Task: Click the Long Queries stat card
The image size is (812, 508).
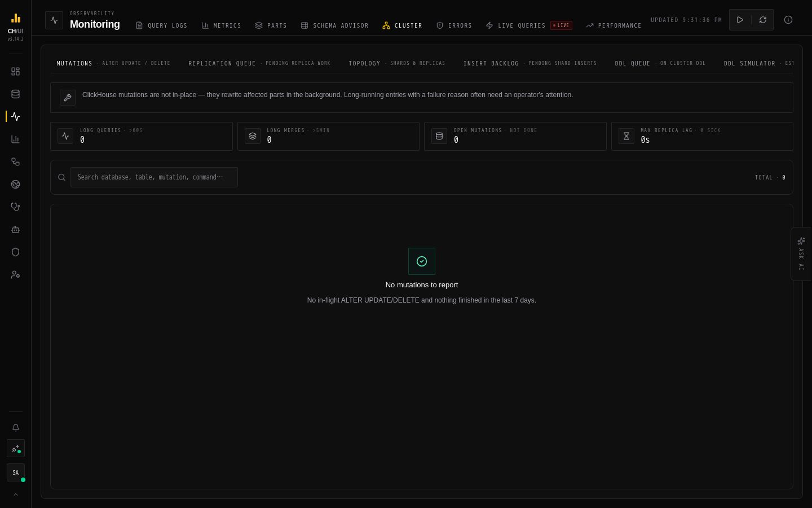Action: (142, 136)
